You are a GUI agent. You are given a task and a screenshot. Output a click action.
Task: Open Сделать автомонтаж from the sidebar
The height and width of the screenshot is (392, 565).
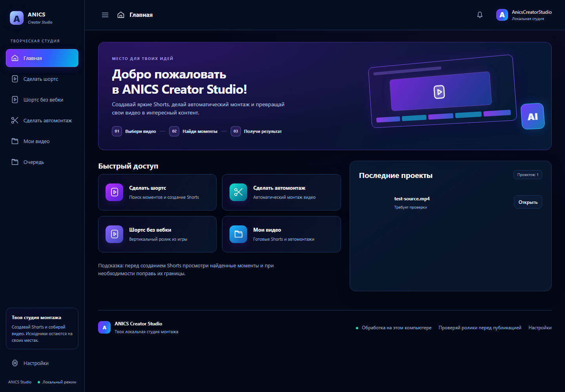click(42, 120)
